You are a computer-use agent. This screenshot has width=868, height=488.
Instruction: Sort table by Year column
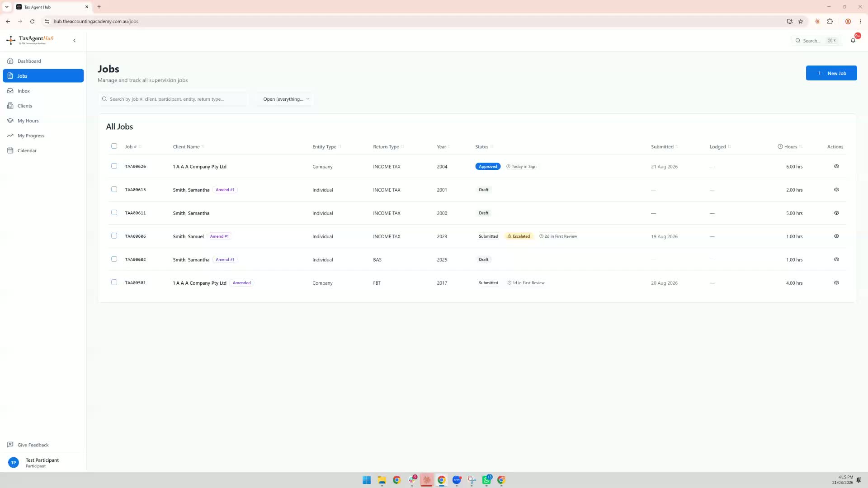click(443, 147)
